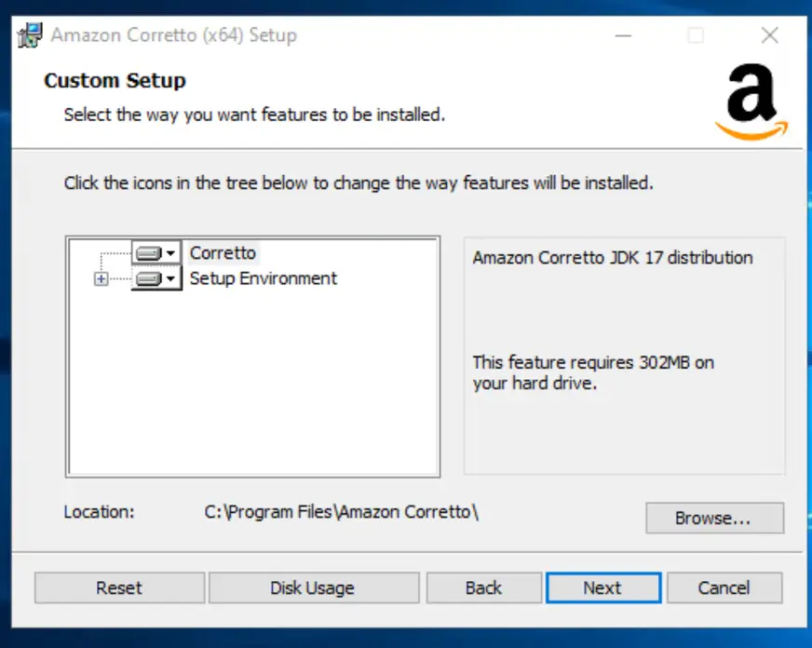This screenshot has width=812, height=648.
Task: Click the 'Amazon Corretto JDK 17 distribution' description
Action: click(x=613, y=257)
